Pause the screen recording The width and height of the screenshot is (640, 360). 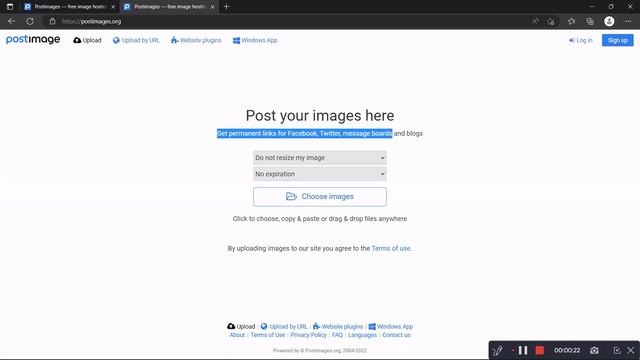[523, 350]
